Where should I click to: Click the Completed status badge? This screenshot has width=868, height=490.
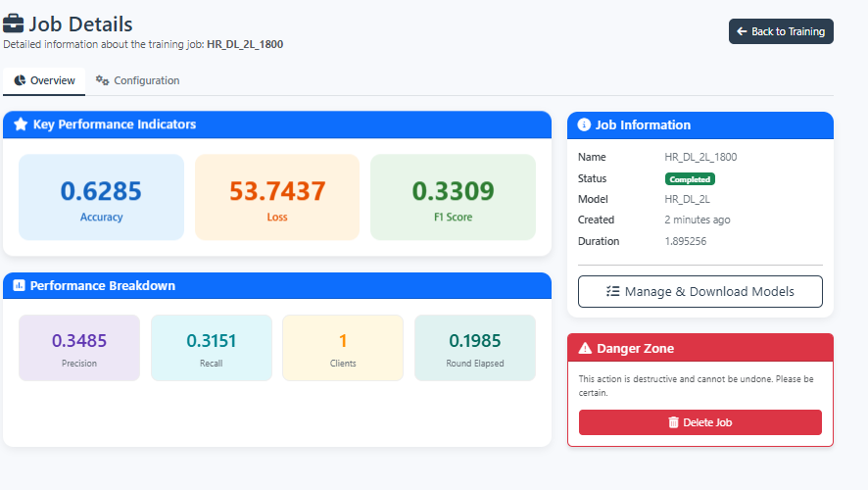point(690,179)
